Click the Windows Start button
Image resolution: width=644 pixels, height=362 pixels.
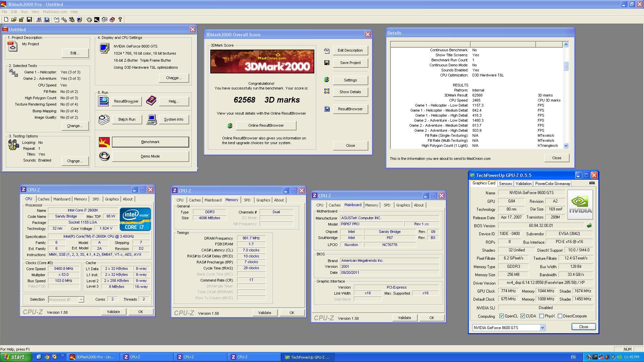click(x=16, y=357)
